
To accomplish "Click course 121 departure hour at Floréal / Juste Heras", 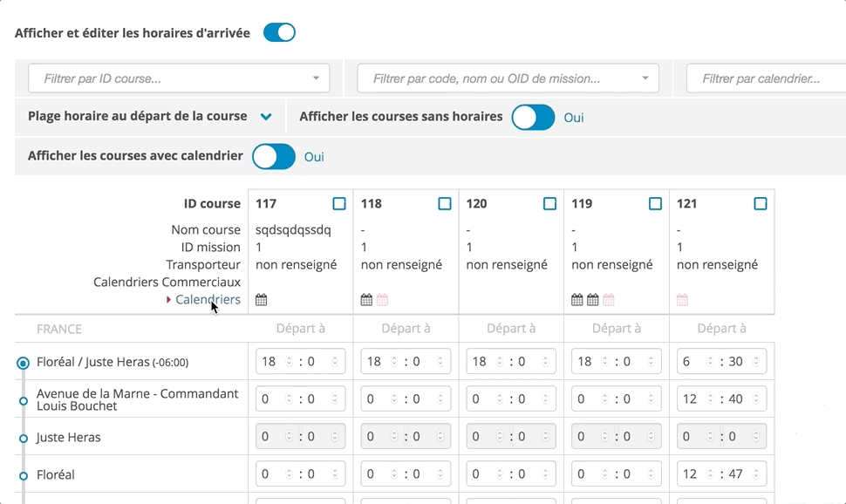I will pyautogui.click(x=691, y=362).
